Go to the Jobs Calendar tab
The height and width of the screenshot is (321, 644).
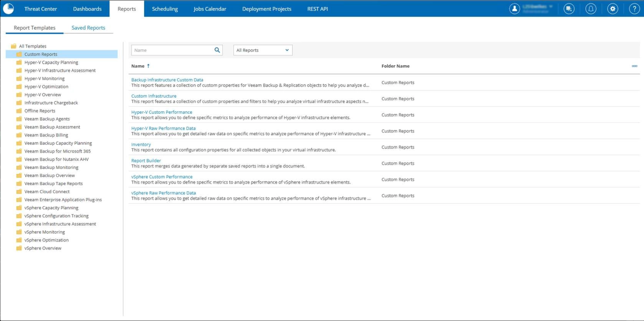click(210, 9)
